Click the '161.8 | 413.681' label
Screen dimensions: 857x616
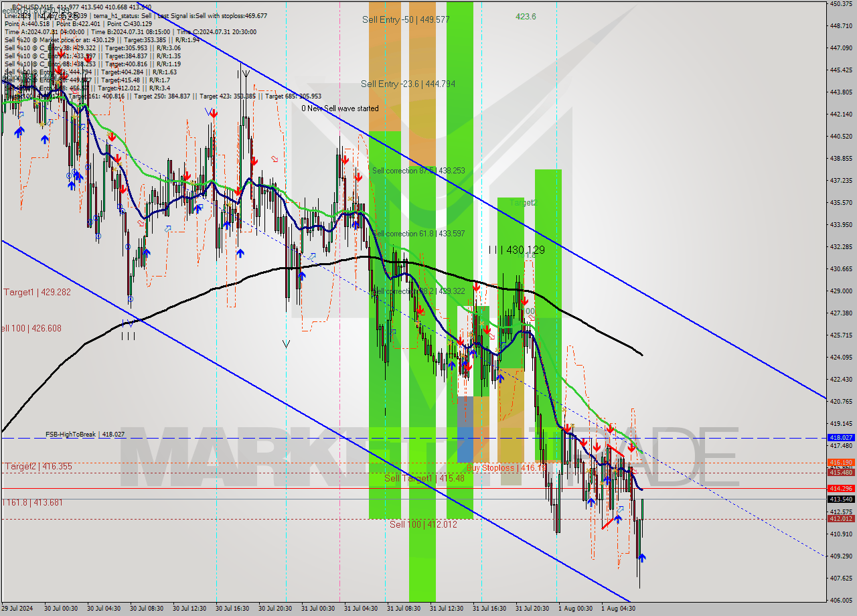[x=32, y=502]
